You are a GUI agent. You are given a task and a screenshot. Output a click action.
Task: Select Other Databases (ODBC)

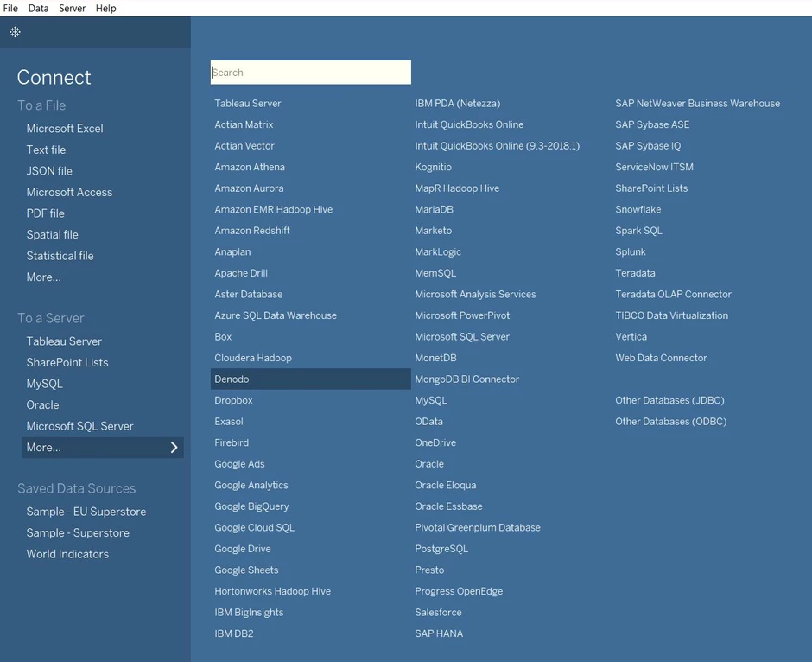pyautogui.click(x=670, y=422)
